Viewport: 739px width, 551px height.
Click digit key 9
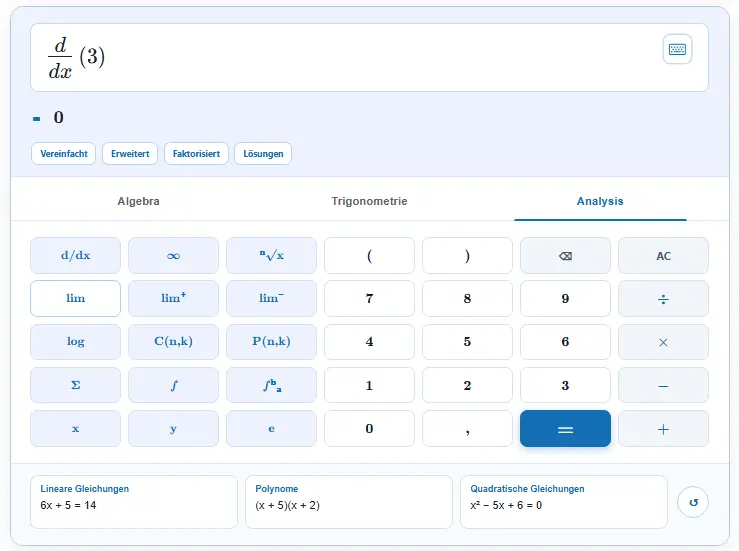[565, 298]
